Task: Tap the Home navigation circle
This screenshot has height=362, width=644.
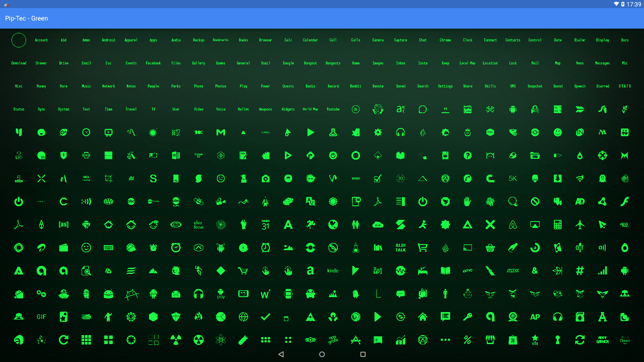Action: (322, 354)
